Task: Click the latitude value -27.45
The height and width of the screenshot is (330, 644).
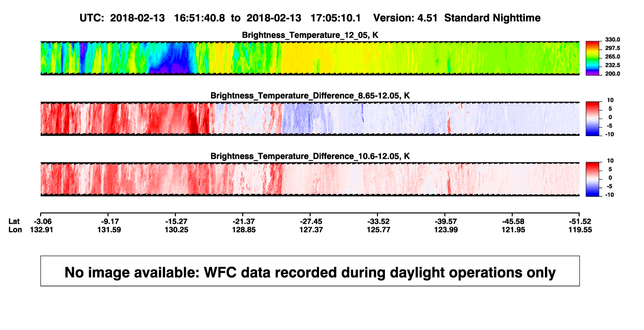Action: pyautogui.click(x=310, y=221)
